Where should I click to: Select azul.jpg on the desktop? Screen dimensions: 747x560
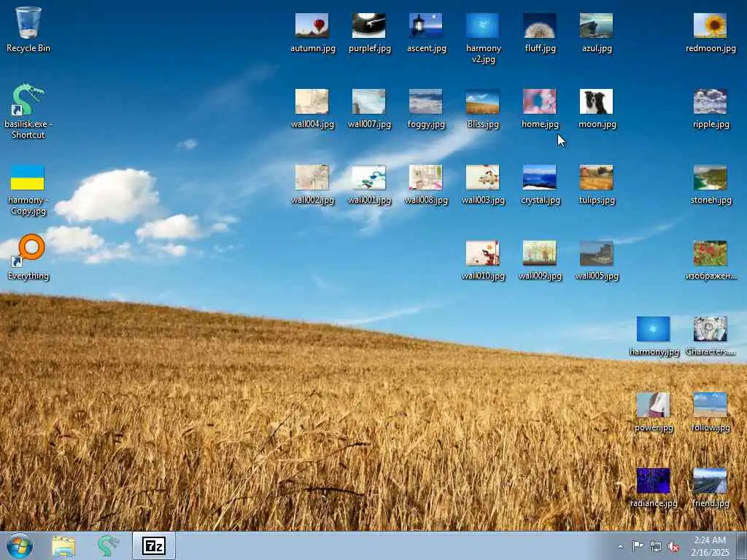tap(597, 32)
